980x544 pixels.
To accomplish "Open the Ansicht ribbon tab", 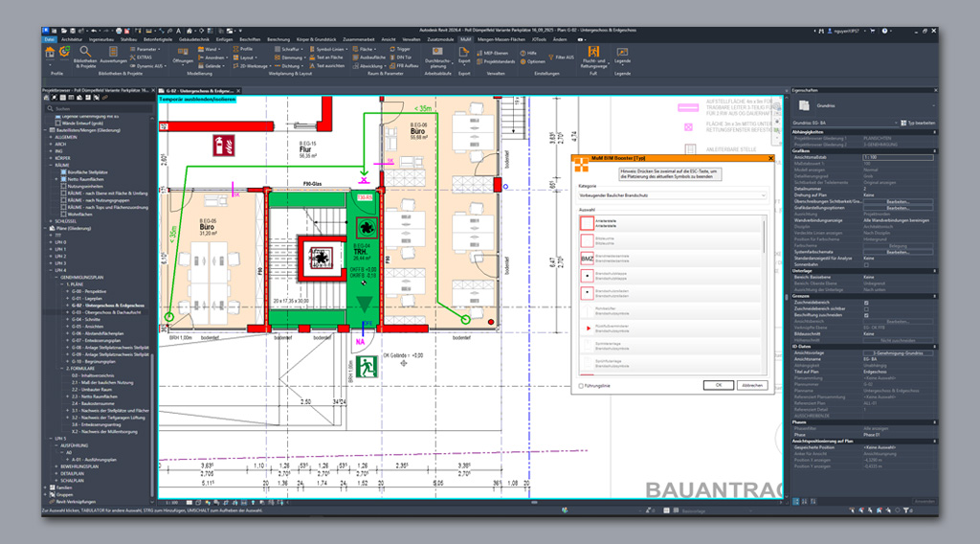I will pyautogui.click(x=389, y=39).
